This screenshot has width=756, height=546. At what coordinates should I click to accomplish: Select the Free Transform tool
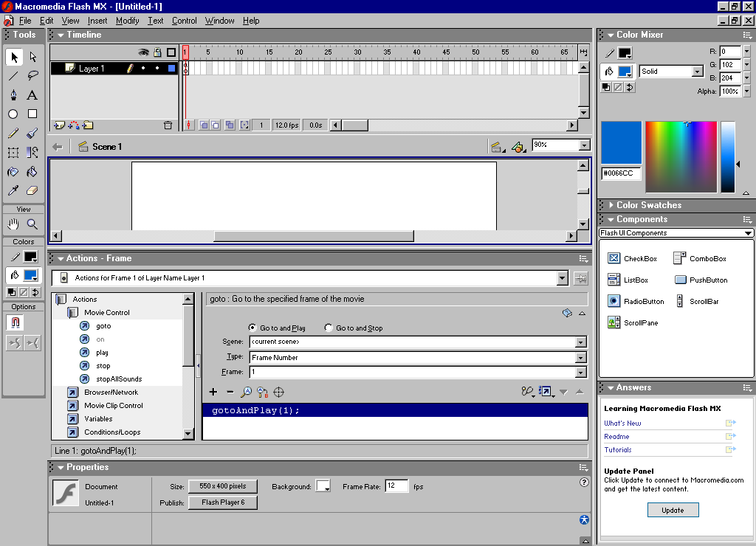(x=13, y=153)
